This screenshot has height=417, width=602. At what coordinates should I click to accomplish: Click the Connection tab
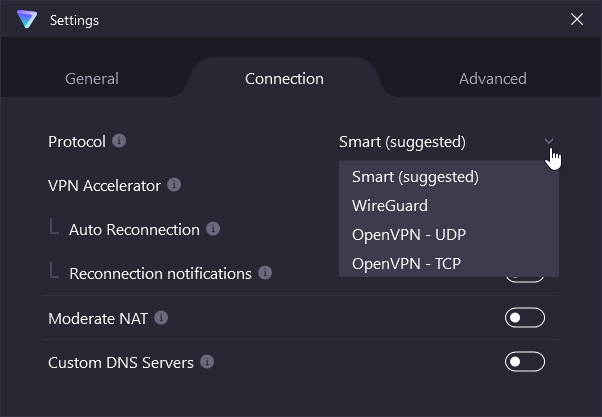[x=284, y=78]
